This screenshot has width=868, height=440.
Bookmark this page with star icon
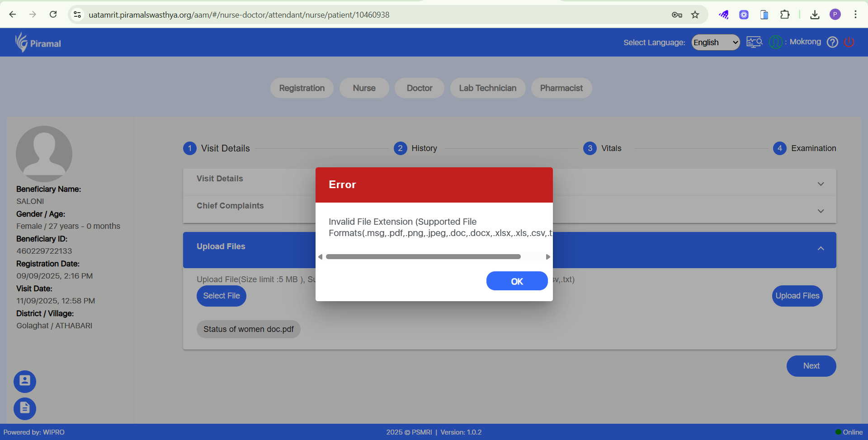[x=695, y=15]
